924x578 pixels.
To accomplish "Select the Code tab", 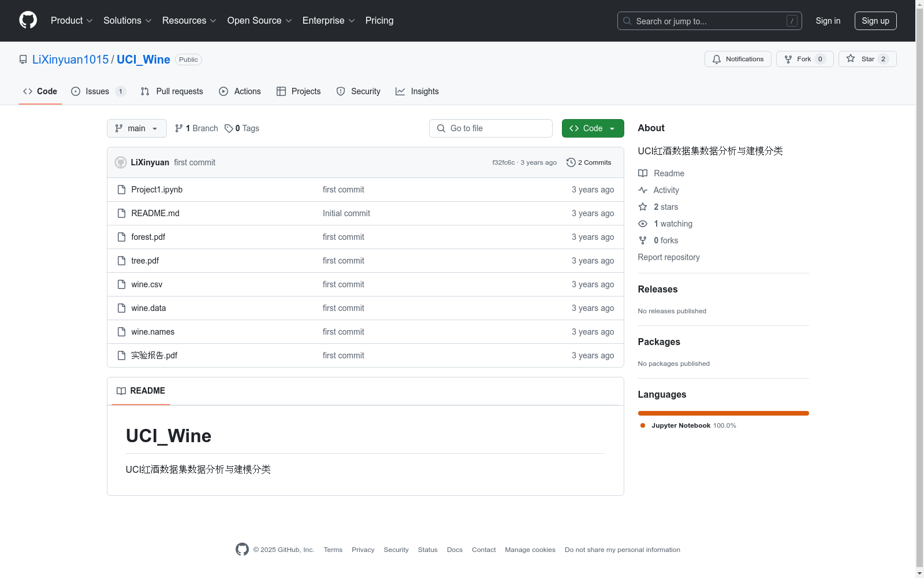I will [40, 91].
